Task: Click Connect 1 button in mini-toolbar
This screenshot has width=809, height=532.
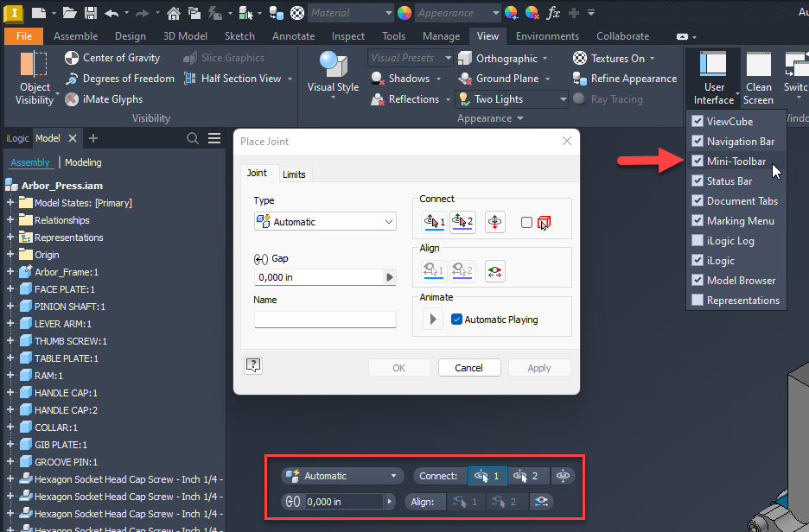Action: click(487, 476)
